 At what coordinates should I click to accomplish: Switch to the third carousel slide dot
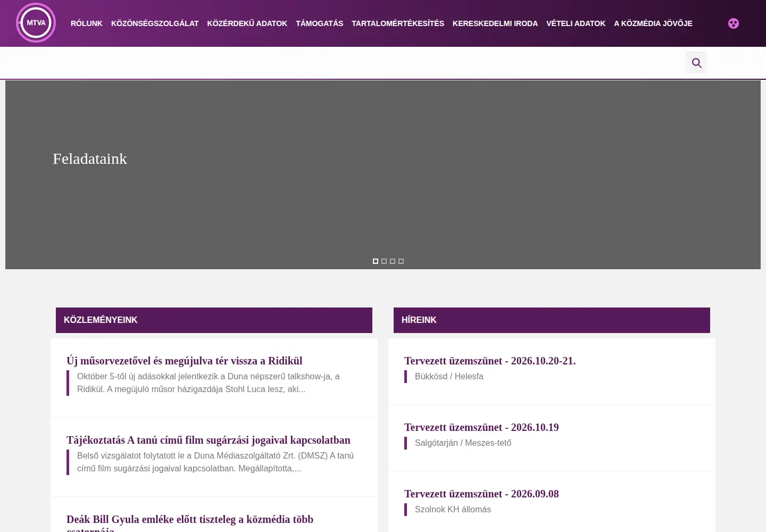pos(393,261)
